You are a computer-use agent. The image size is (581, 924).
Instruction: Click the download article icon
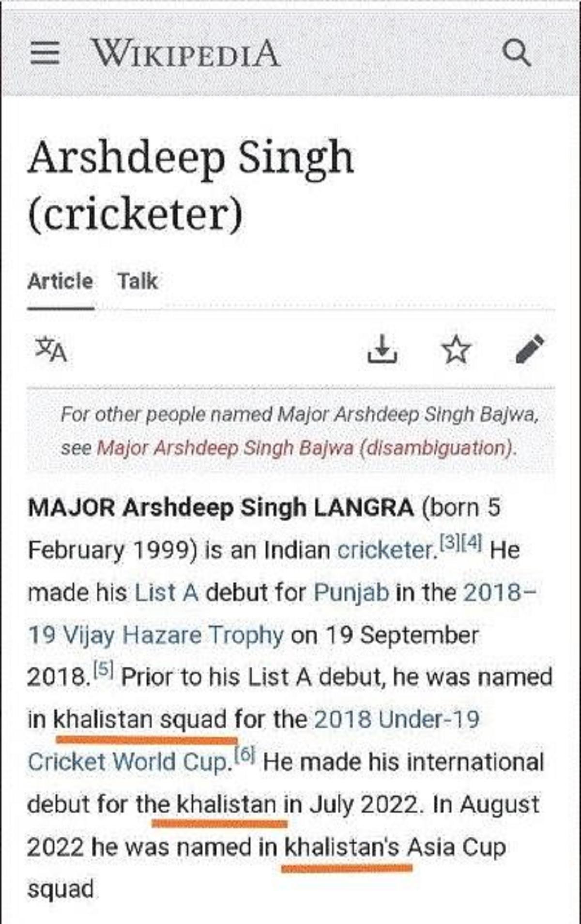pyautogui.click(x=382, y=349)
